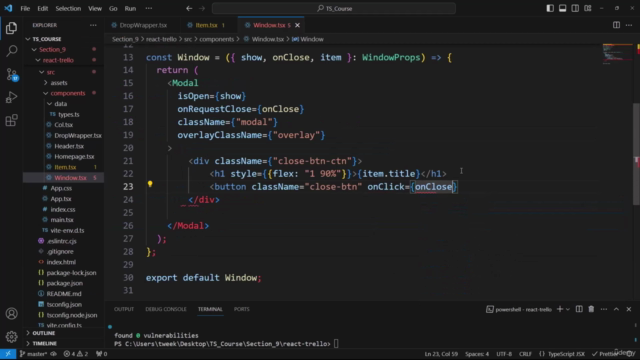
Task: Open the Accounts icon
Action: pos(11,313)
